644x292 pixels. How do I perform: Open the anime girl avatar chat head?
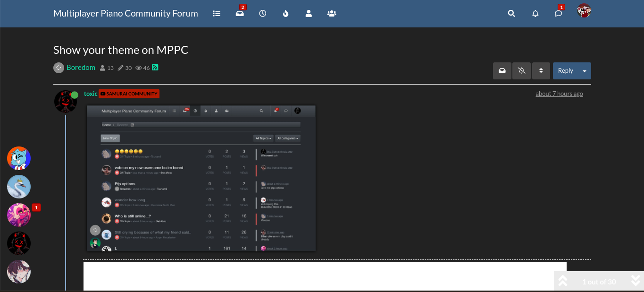point(19,272)
